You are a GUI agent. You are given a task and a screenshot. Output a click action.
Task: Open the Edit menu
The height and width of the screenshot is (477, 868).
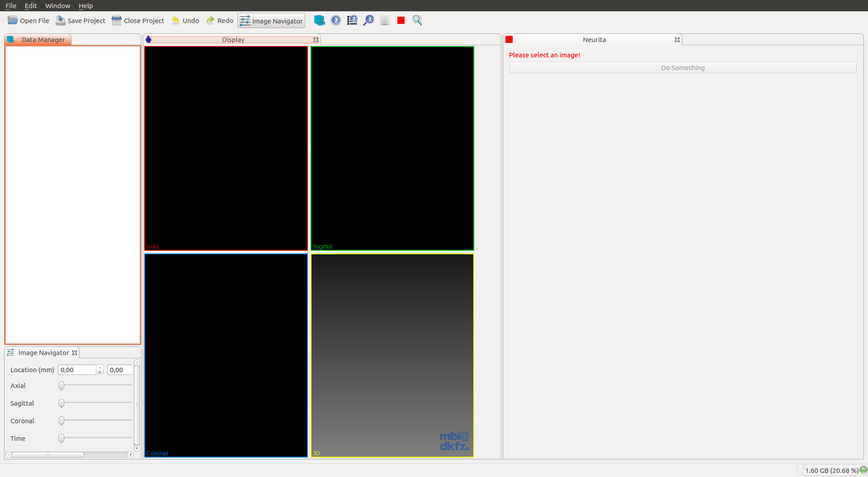[31, 5]
